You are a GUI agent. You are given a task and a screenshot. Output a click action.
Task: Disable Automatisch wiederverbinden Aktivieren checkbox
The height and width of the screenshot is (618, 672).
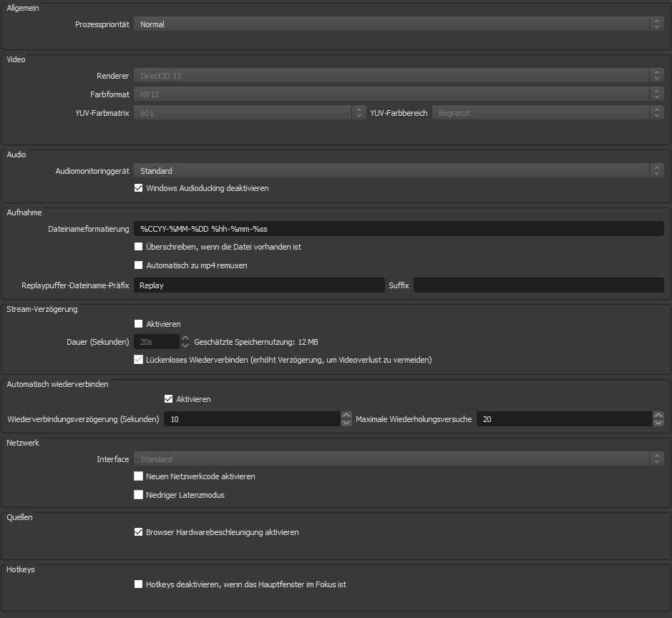tap(169, 399)
